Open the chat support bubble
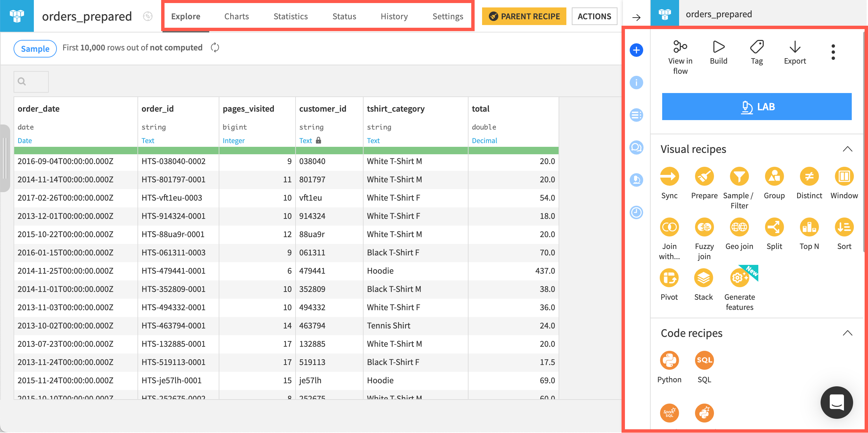This screenshot has width=868, height=433. tap(837, 402)
